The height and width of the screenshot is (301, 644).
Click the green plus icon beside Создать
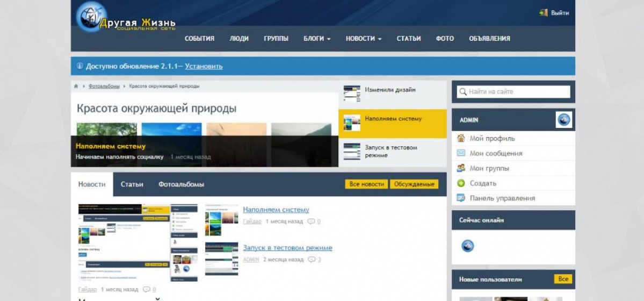[461, 183]
